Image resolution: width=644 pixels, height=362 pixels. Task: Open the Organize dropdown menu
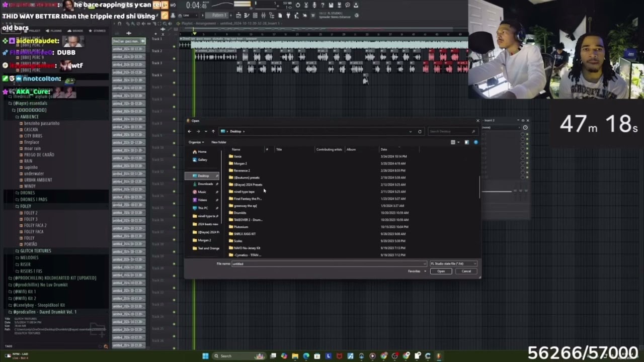[x=196, y=142]
